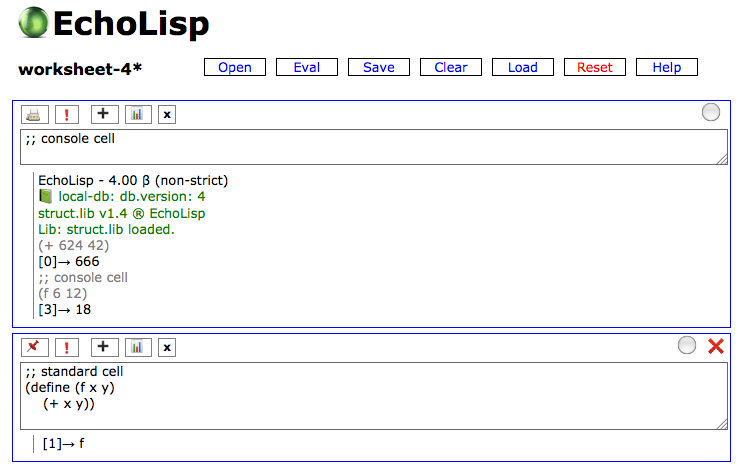Insert a cell using the standard cell plus icon
Viewport: 747px width, 469px height.
(x=104, y=347)
